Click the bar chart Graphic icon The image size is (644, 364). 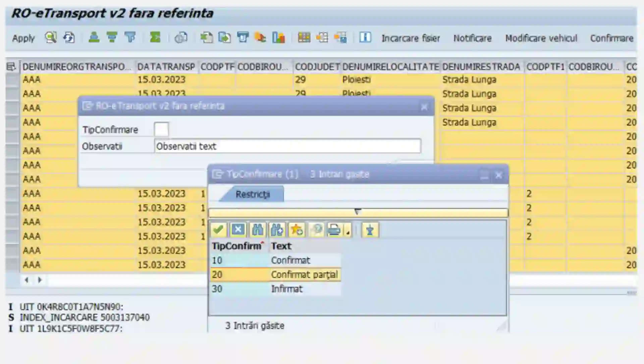coord(278,38)
